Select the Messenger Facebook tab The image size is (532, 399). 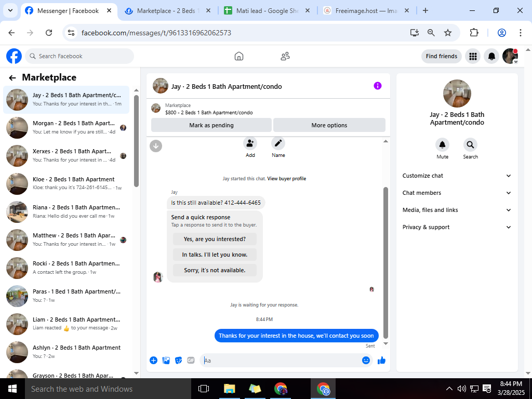point(68,11)
